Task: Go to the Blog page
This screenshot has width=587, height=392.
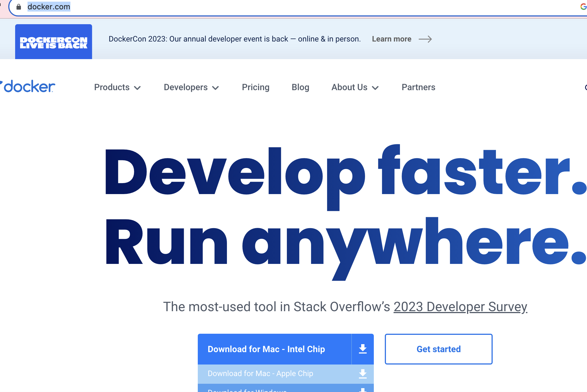Action: point(300,87)
